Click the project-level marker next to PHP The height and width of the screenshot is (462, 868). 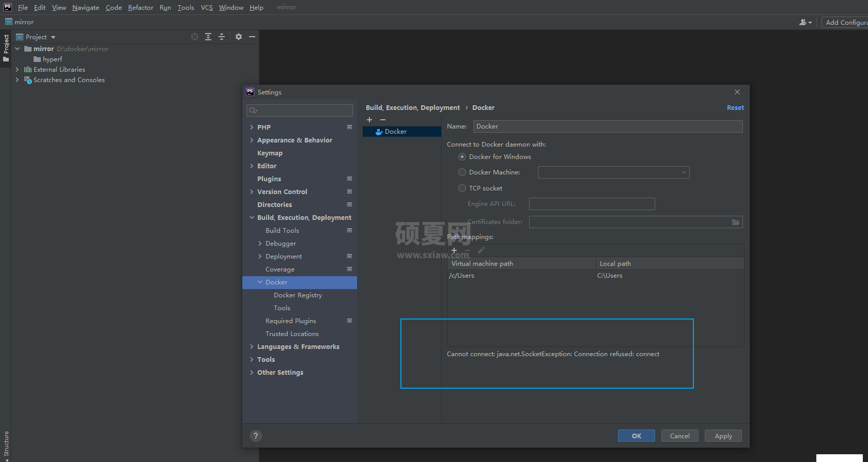pyautogui.click(x=350, y=127)
